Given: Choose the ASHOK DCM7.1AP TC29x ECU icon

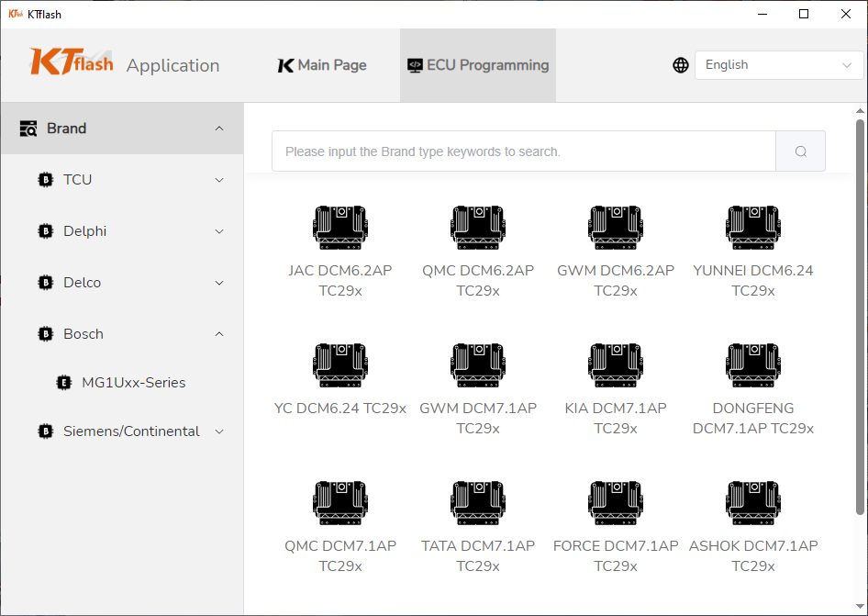Looking at the screenshot, I should [x=753, y=502].
